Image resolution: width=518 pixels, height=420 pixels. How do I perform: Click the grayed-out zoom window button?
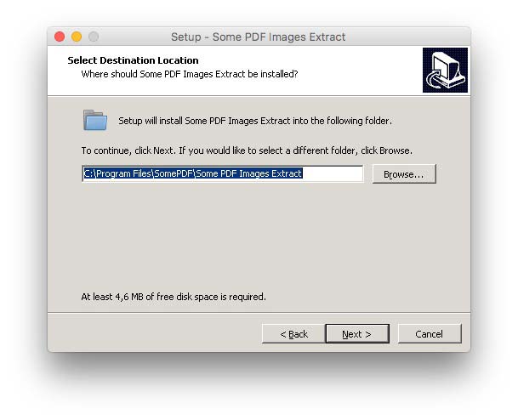click(94, 37)
